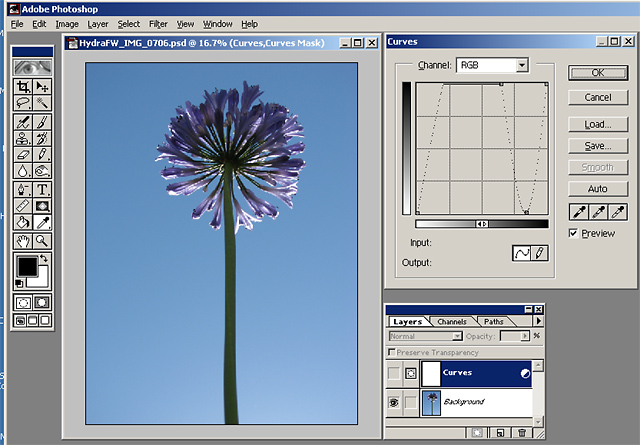Switch to the Channels tab
This screenshot has height=445, width=640.
(x=452, y=321)
